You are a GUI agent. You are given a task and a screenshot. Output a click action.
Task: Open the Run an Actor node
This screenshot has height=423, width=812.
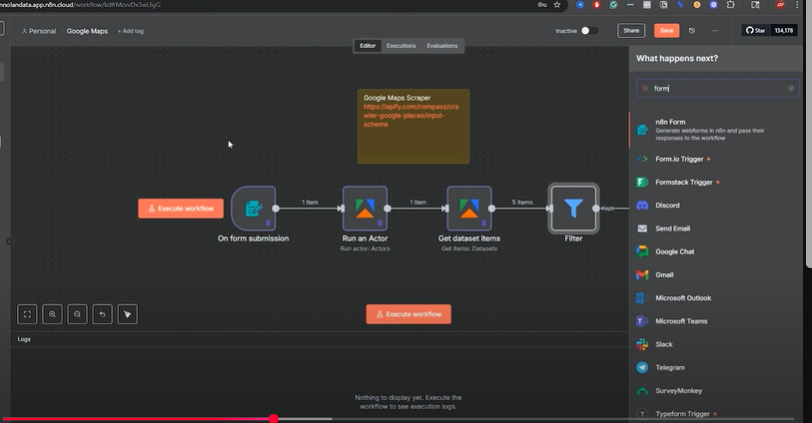[365, 209]
